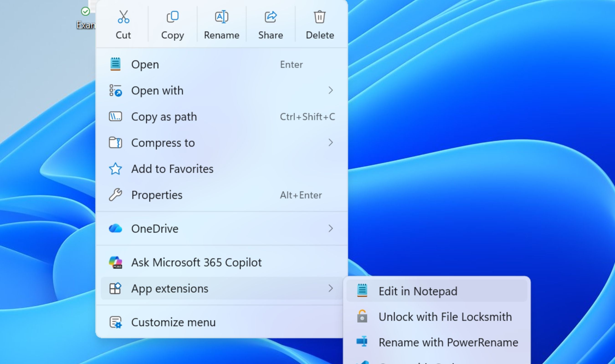The width and height of the screenshot is (615, 364).
Task: Expand the OneDrive submenu arrow
Action: [x=331, y=228]
